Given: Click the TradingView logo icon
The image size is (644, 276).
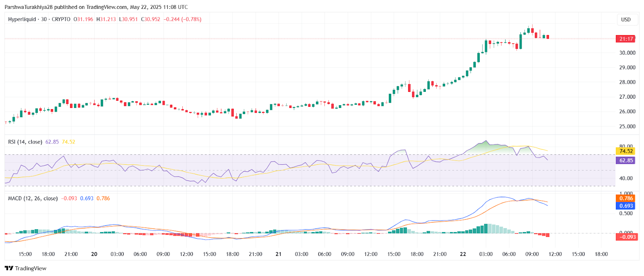Looking at the screenshot, I should (x=9, y=268).
